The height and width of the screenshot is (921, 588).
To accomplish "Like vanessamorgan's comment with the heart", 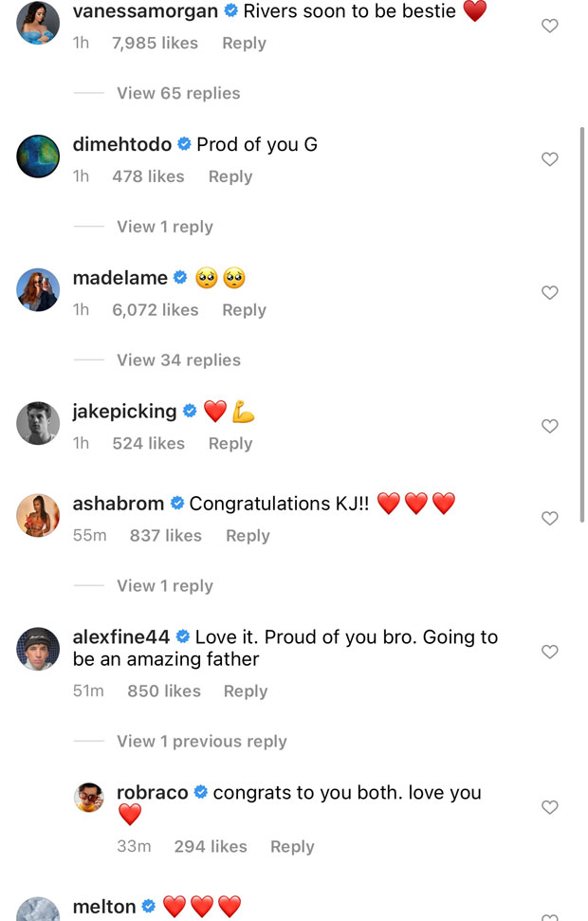I will point(549,27).
